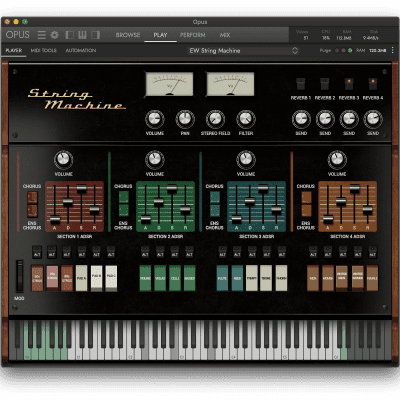The image size is (400, 400).
Task: Click the Section 2 Volume knob
Action: [x=155, y=160]
